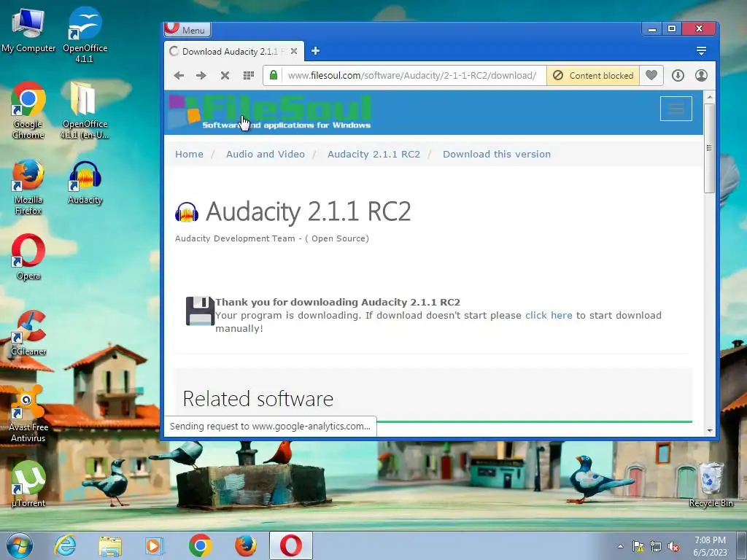Select µTorrent desktop shortcut

point(28,484)
